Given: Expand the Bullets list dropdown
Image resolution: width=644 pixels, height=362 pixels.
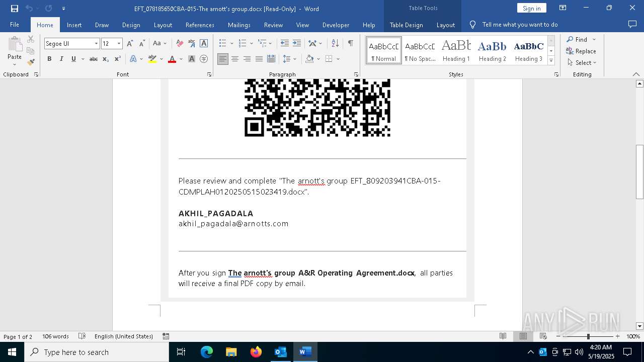Looking at the screenshot, I should click(231, 44).
